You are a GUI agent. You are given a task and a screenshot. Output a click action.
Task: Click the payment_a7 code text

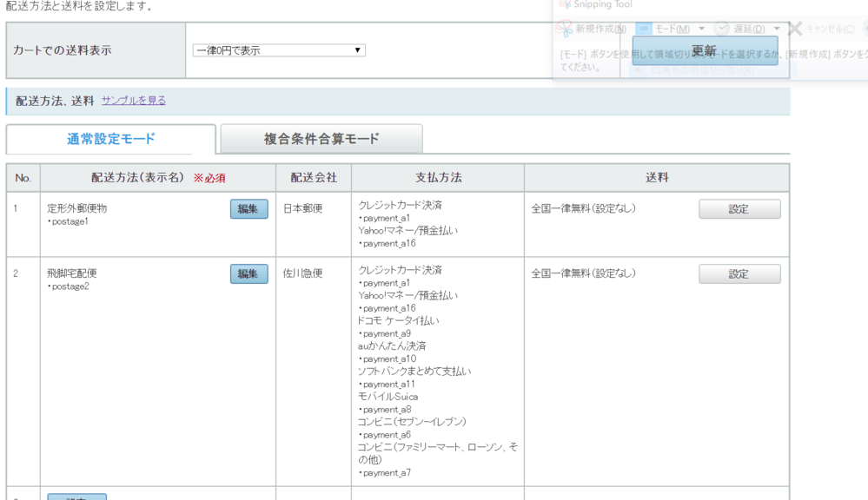point(387,473)
